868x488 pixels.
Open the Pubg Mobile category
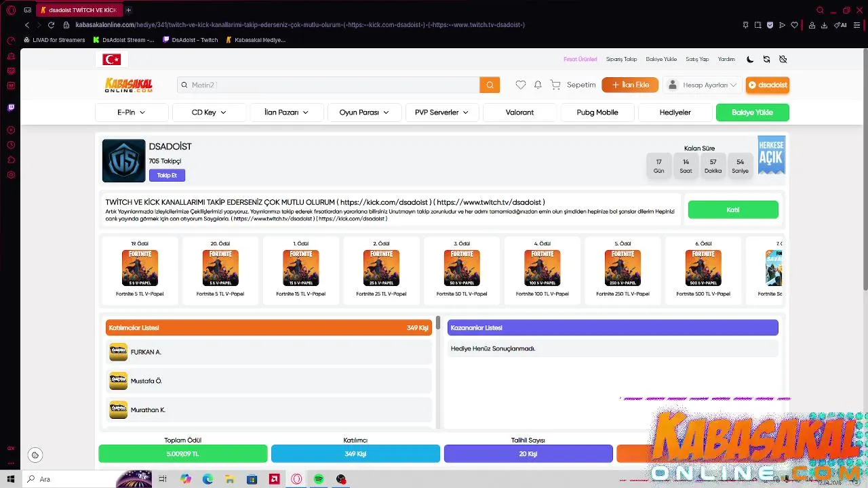(597, 113)
